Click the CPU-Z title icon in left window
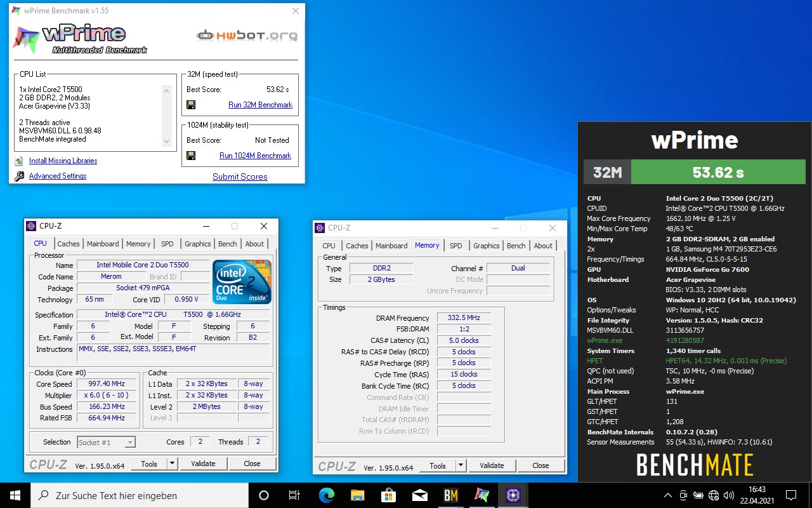The height and width of the screenshot is (508, 812). [x=31, y=226]
